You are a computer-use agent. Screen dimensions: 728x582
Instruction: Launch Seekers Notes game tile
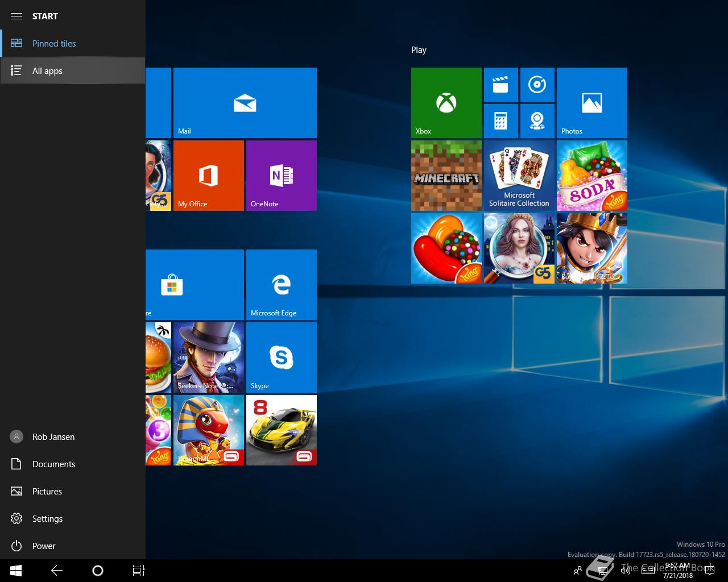(208, 357)
